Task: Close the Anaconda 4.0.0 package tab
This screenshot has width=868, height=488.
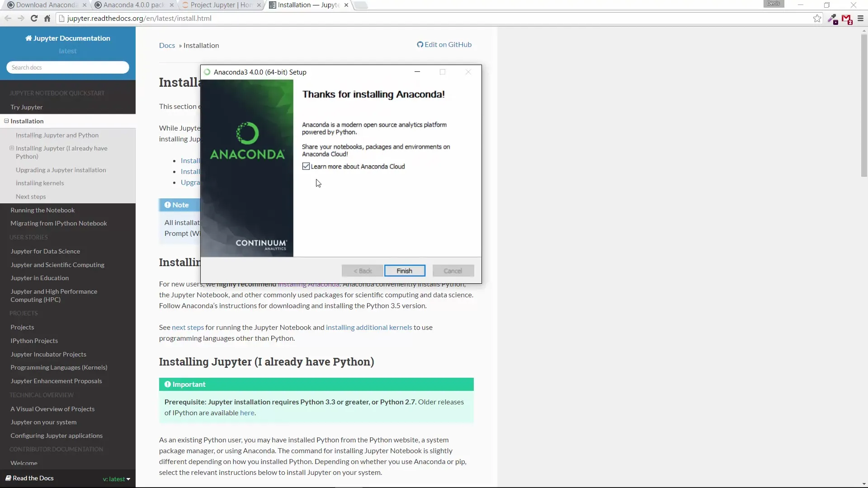Action: click(x=171, y=5)
